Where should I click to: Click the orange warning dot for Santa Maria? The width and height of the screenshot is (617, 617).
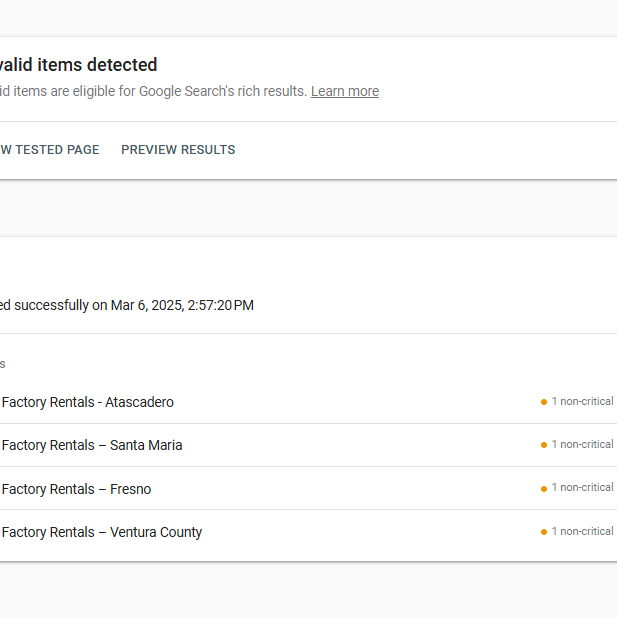pos(544,445)
